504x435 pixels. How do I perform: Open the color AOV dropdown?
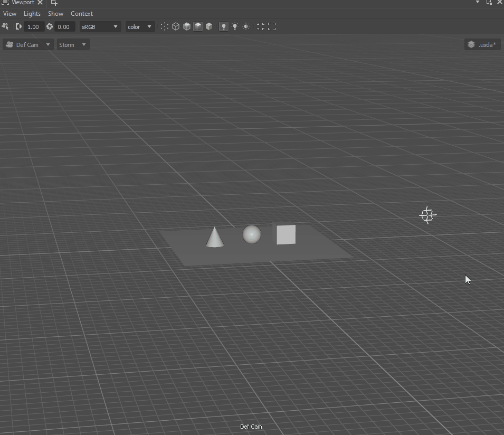click(140, 27)
